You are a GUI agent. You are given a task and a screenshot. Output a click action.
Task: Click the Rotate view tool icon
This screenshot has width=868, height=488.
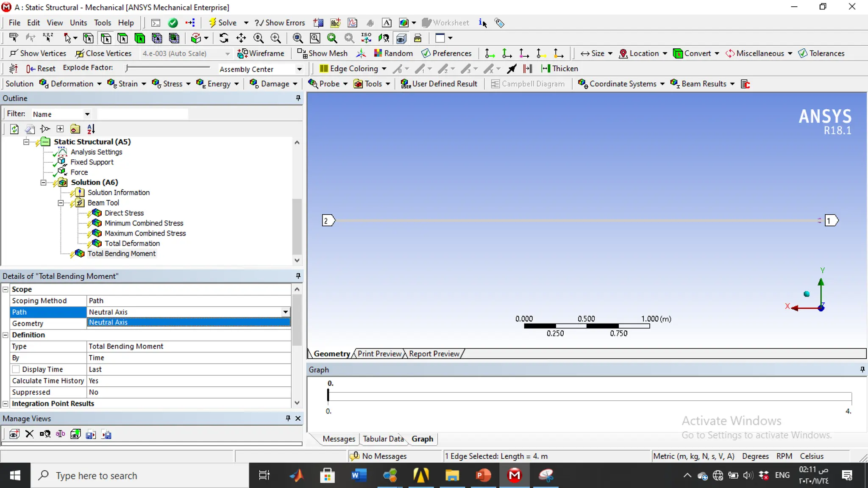point(224,38)
